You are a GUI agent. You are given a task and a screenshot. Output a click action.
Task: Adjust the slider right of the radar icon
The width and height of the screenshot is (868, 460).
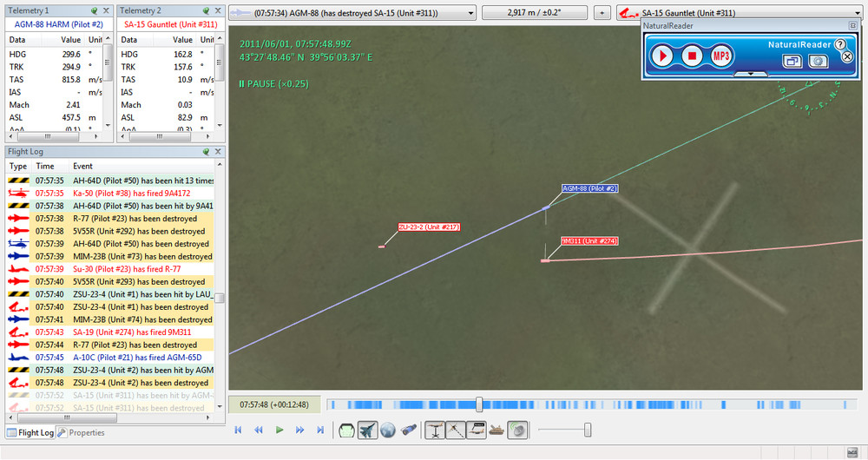(x=588, y=430)
